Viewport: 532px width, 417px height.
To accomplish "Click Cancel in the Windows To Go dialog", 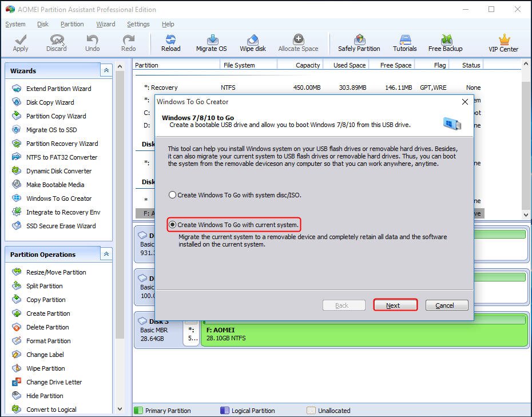I will pos(447,305).
